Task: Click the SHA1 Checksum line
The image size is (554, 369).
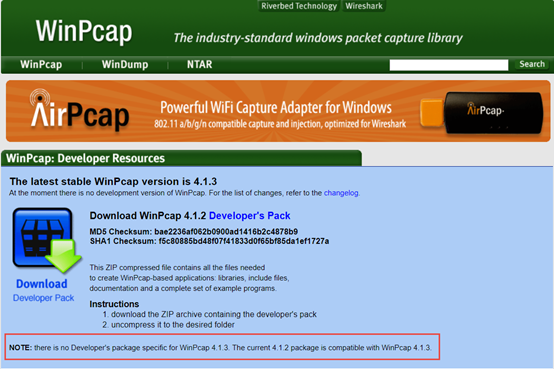Action: [209, 241]
